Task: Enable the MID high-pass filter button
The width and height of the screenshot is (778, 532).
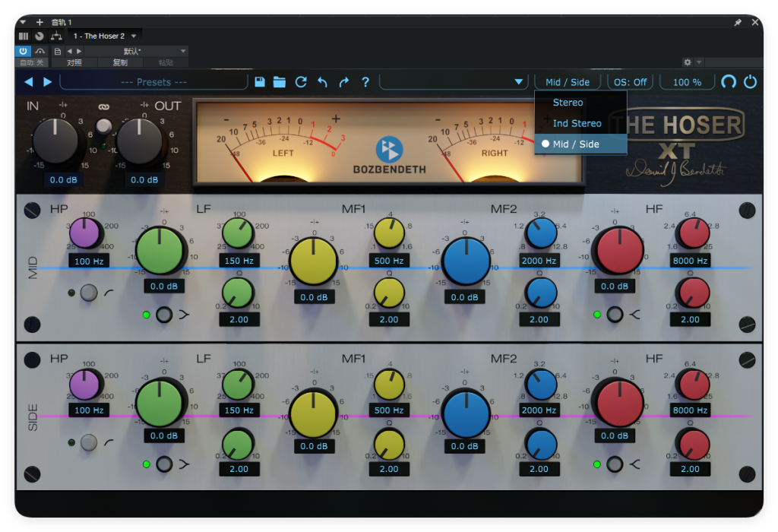Action: pyautogui.click(x=89, y=293)
